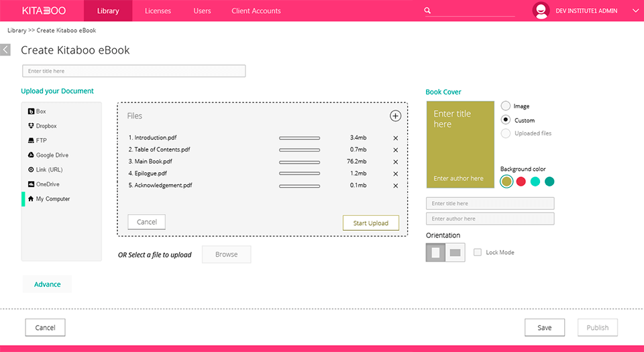
Task: Remove Acknowledgement.pdf from list
Action: (396, 186)
